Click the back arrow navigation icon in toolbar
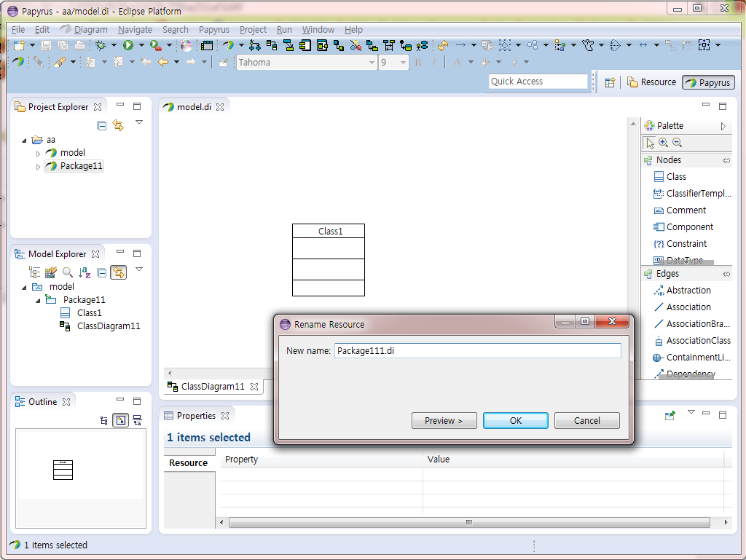Screen dimensions: 746x560 163,62
